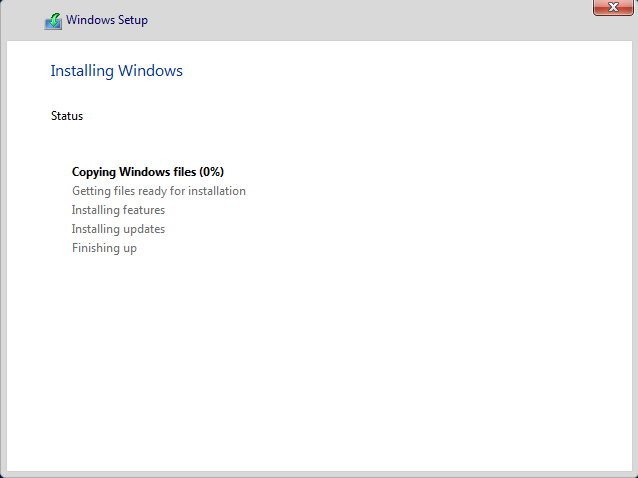Click the Installing Windows heading
This screenshot has height=478, width=638.
(116, 71)
